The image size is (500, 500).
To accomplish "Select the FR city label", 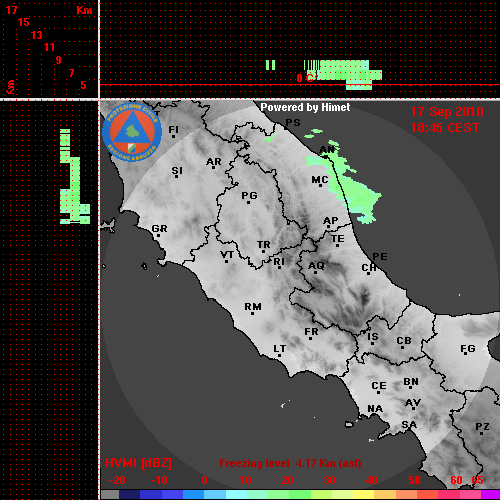I will coord(311,332).
